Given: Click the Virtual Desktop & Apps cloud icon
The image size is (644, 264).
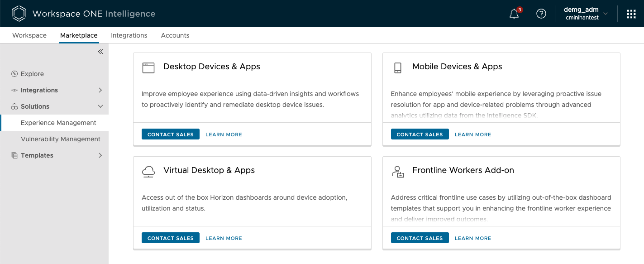Looking at the screenshot, I should (148, 172).
